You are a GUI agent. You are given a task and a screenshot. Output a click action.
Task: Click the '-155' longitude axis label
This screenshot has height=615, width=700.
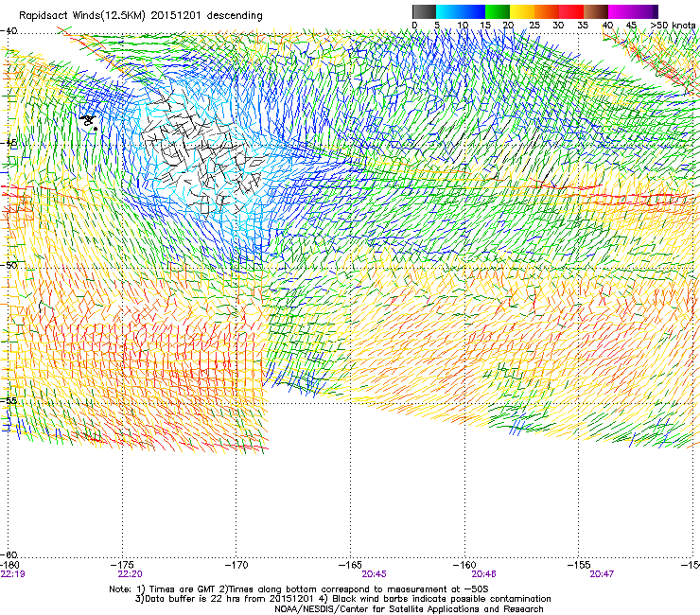[x=579, y=565]
